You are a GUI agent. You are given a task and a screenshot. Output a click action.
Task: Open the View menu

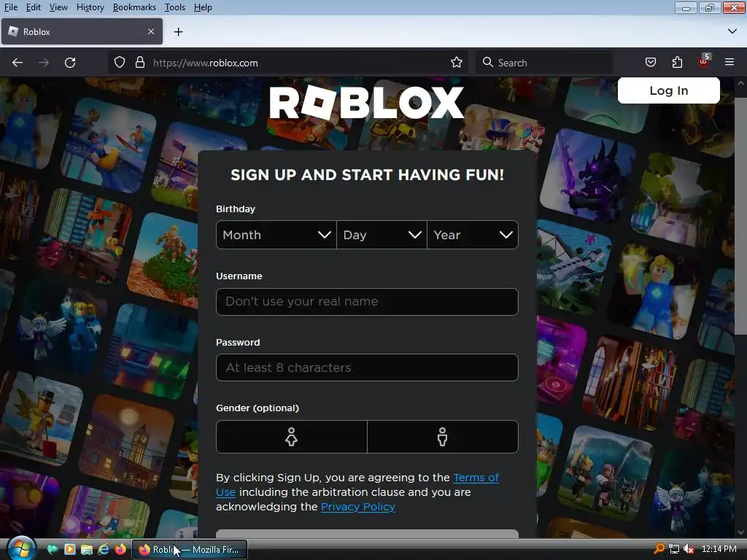click(58, 7)
